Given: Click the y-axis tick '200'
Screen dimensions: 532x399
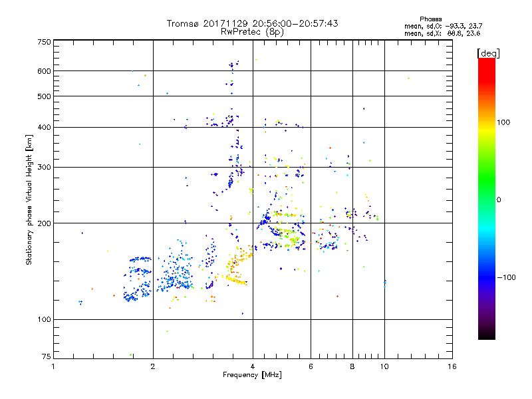Looking at the screenshot, I should [45, 223].
